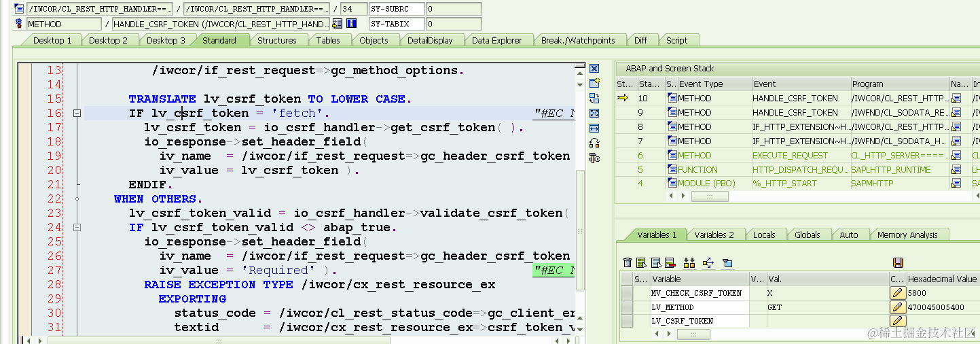Click the program icon at top-left header

(x=19, y=9)
